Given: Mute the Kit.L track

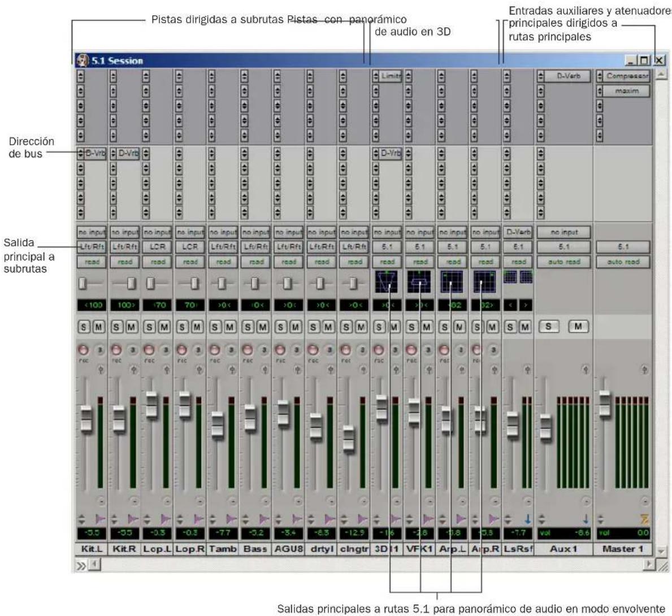Looking at the screenshot, I should pos(99,328).
